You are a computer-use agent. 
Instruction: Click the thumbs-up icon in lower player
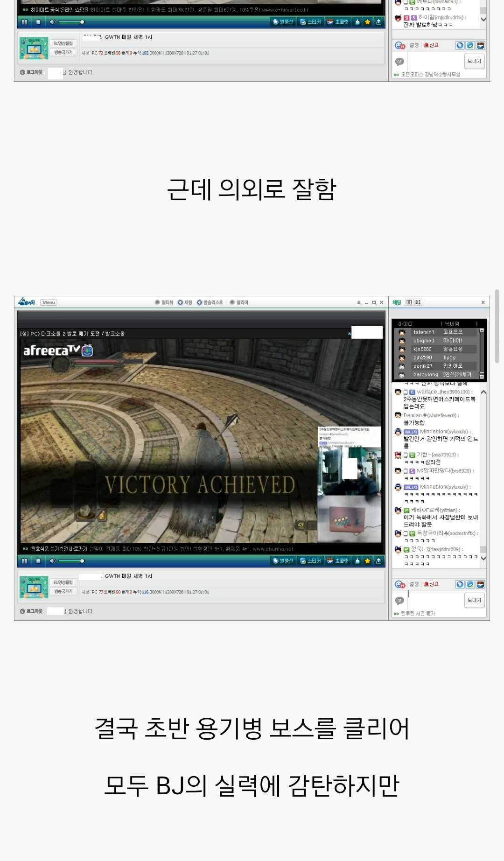(x=357, y=561)
